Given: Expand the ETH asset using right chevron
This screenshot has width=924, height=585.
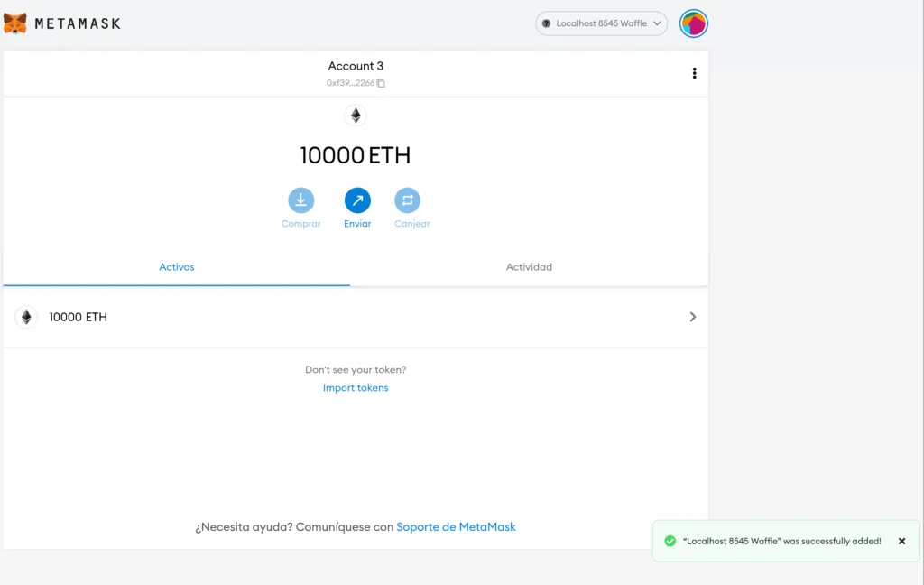Looking at the screenshot, I should point(692,317).
